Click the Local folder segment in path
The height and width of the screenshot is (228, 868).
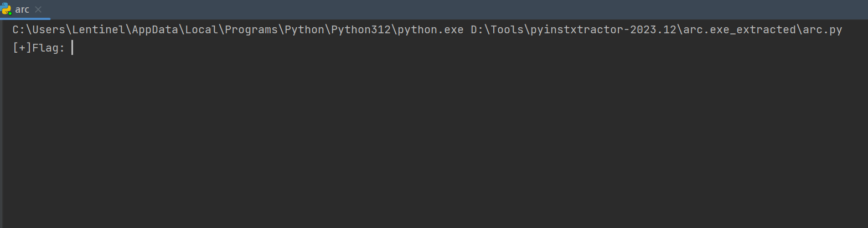201,30
